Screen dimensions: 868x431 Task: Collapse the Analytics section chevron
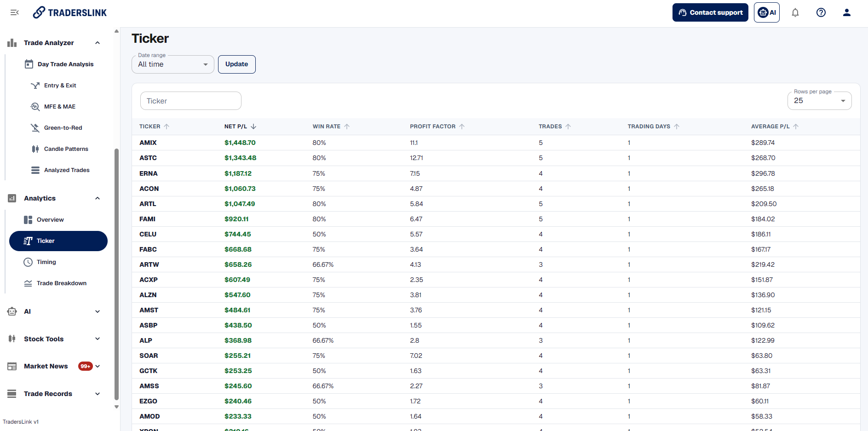(98, 198)
